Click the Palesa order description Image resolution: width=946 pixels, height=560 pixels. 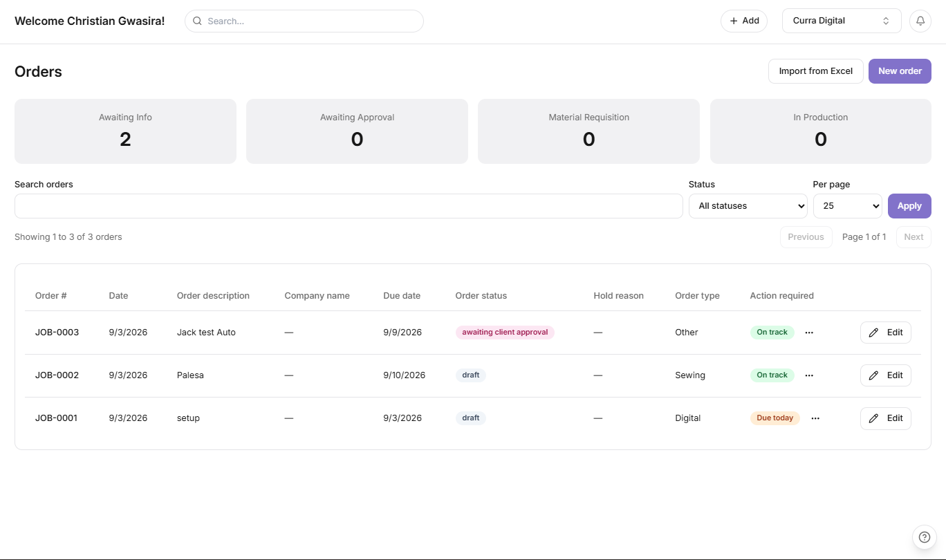point(190,375)
